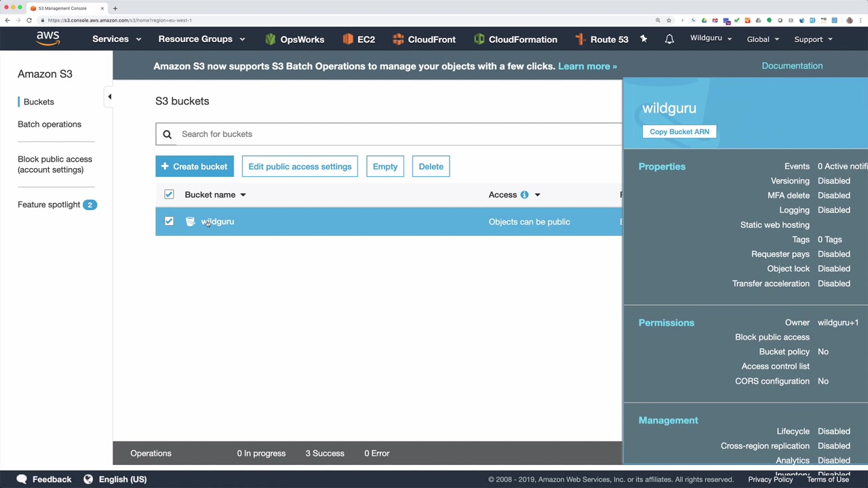Open Feature spotlight

coord(49,205)
